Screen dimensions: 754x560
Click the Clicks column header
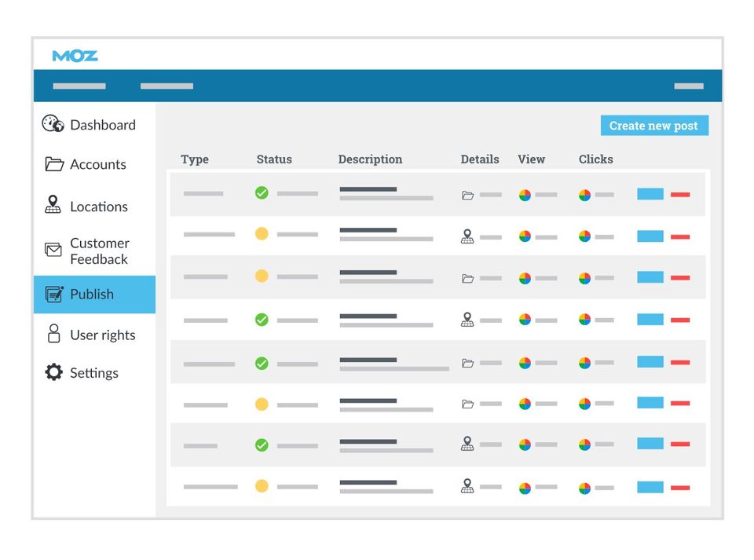pos(596,159)
